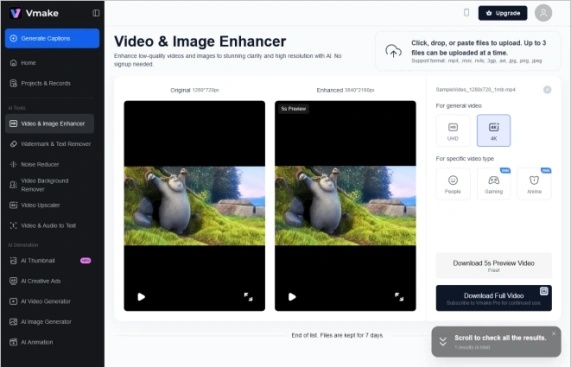The height and width of the screenshot is (367, 571).
Task: Click the double chevron down icon
Action: coord(443,342)
